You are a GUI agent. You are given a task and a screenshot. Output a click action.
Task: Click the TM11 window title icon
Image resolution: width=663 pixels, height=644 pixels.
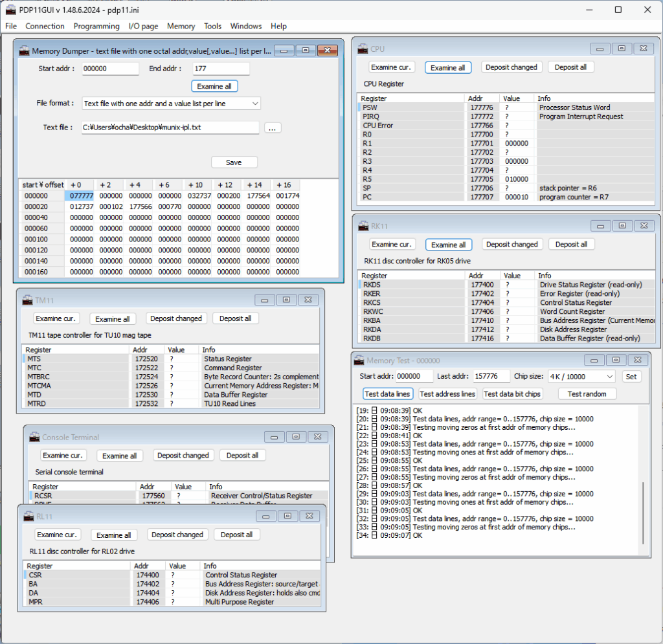point(27,300)
